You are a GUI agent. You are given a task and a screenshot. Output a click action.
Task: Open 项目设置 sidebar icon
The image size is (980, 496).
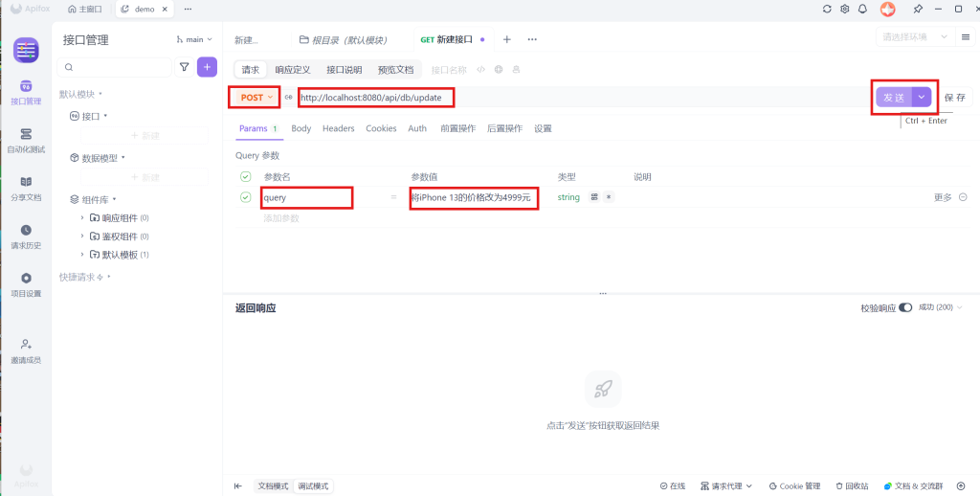(26, 283)
